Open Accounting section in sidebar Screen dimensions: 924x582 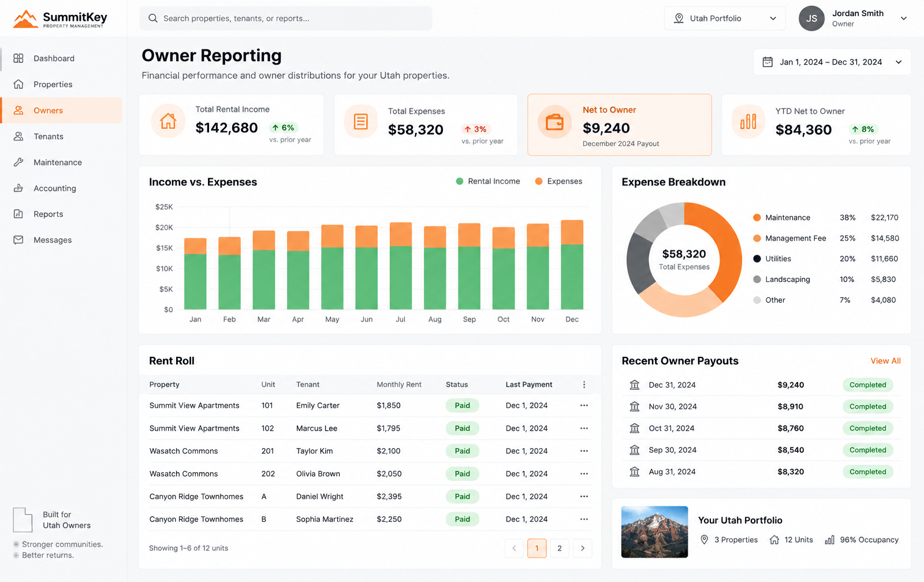point(61,188)
